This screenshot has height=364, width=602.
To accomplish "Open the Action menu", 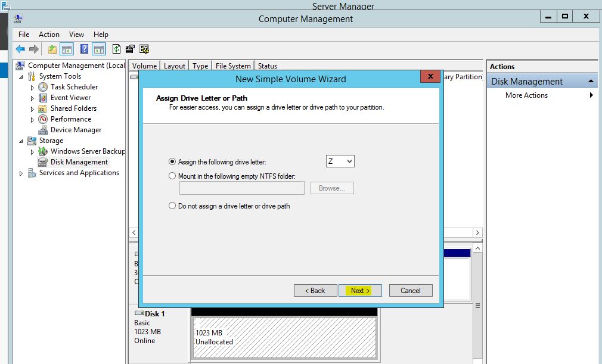I will [49, 35].
